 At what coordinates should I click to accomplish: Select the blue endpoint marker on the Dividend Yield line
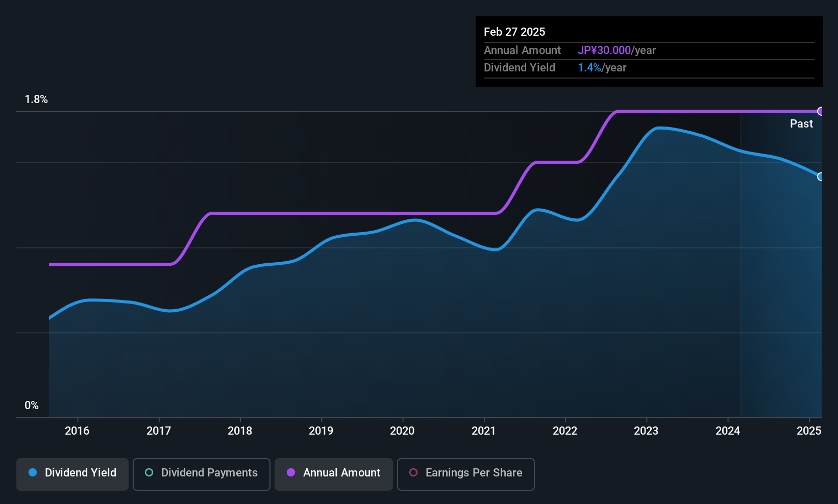[x=821, y=177]
